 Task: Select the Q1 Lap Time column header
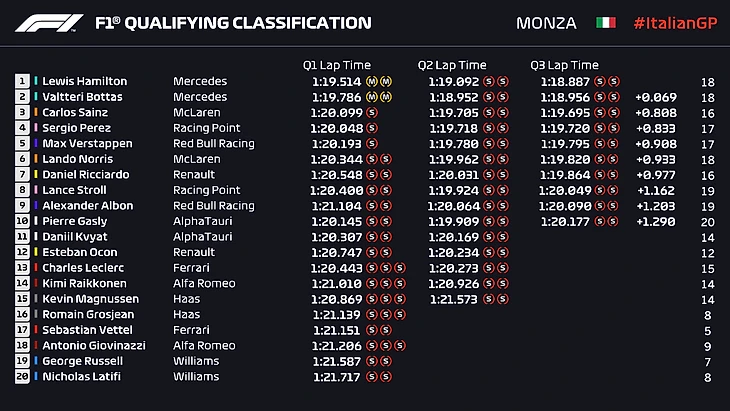pyautogui.click(x=337, y=66)
